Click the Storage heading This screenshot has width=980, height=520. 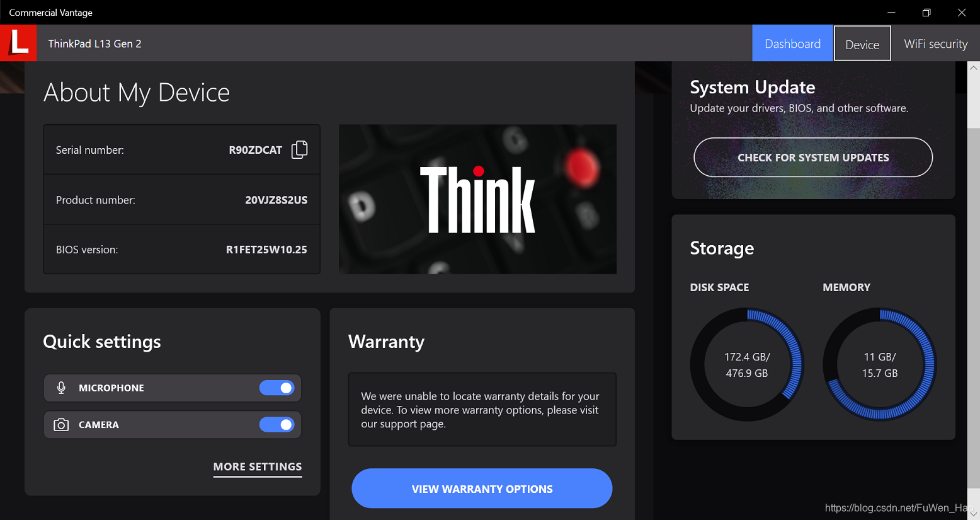click(x=722, y=248)
